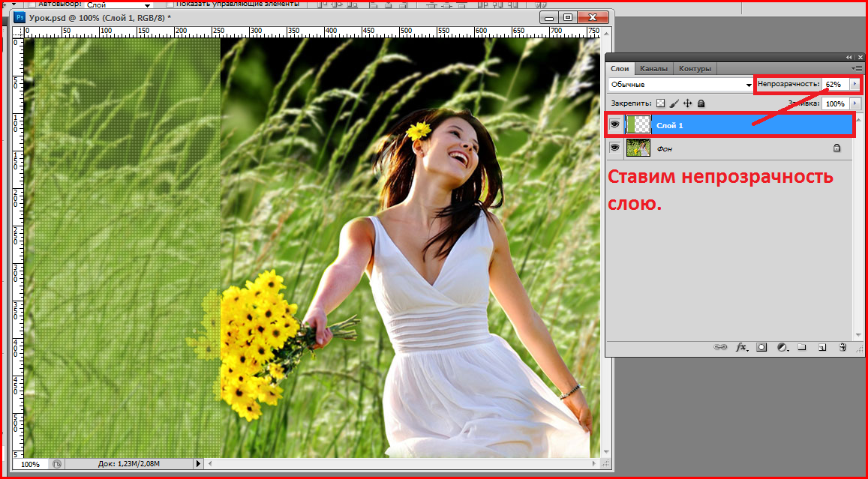The height and width of the screenshot is (479, 868).
Task: Create a new adjustment layer
Action: 782,347
